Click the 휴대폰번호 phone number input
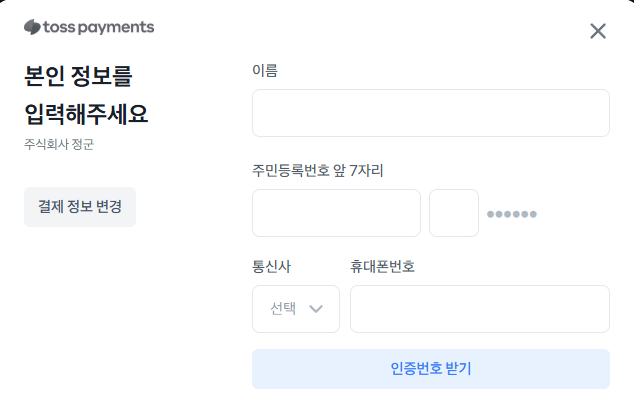634x417 pixels. 479,309
